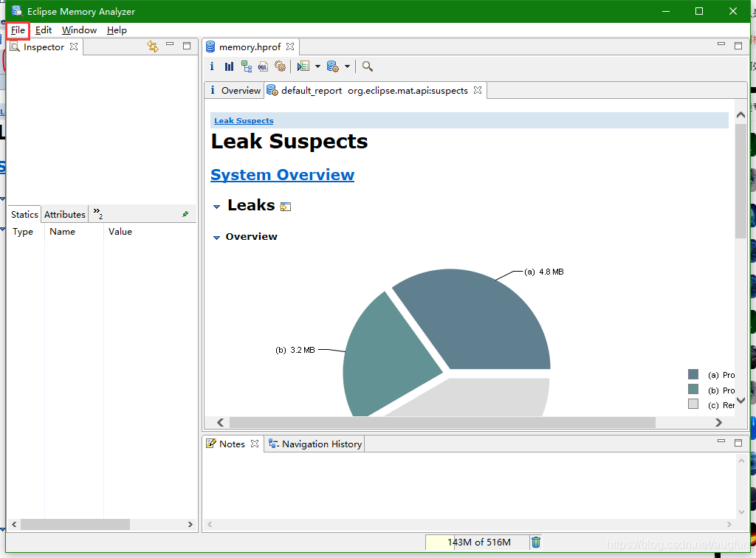Viewport: 756px width, 558px height.
Task: Show hidden Inspector tabs chevron
Action: [98, 213]
